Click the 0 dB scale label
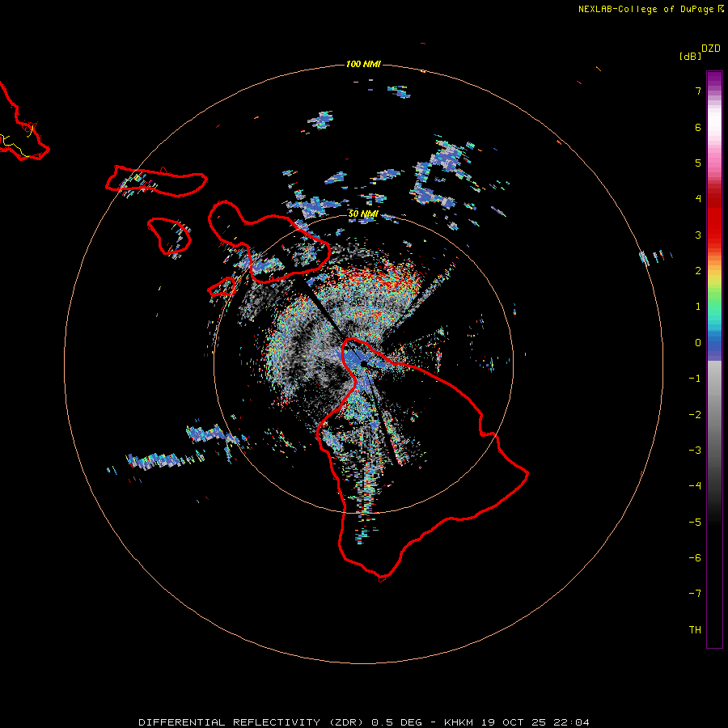This screenshot has width=728, height=728. pyautogui.click(x=698, y=343)
